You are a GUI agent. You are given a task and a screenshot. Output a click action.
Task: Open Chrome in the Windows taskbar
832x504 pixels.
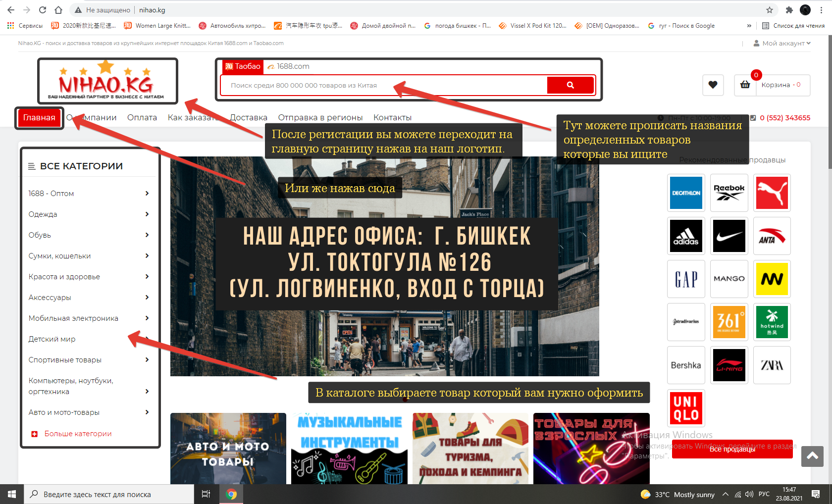231,494
